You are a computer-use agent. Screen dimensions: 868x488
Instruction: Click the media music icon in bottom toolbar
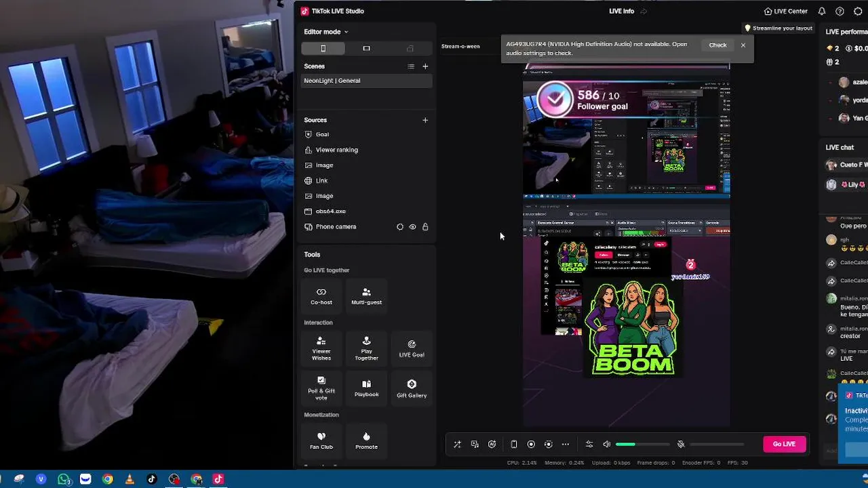pyautogui.click(x=475, y=445)
